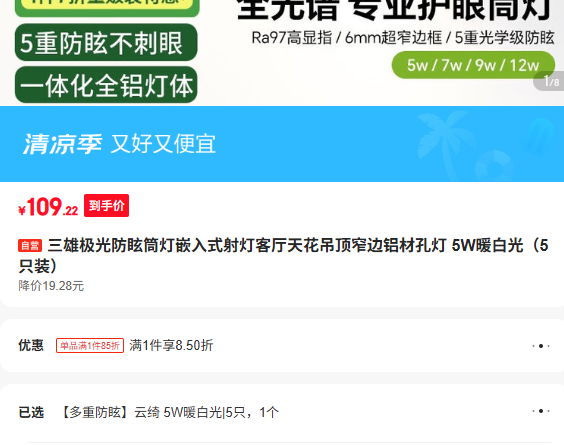Image resolution: width=564 pixels, height=445 pixels.
Task: Open the 满1件享8.50折 discount details
Action: [171, 345]
